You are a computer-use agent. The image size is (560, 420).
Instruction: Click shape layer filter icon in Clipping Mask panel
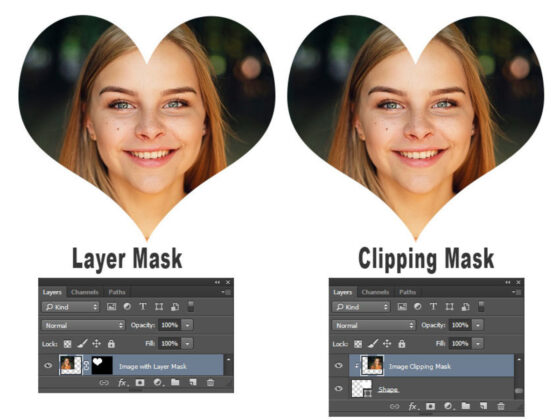tap(450, 307)
